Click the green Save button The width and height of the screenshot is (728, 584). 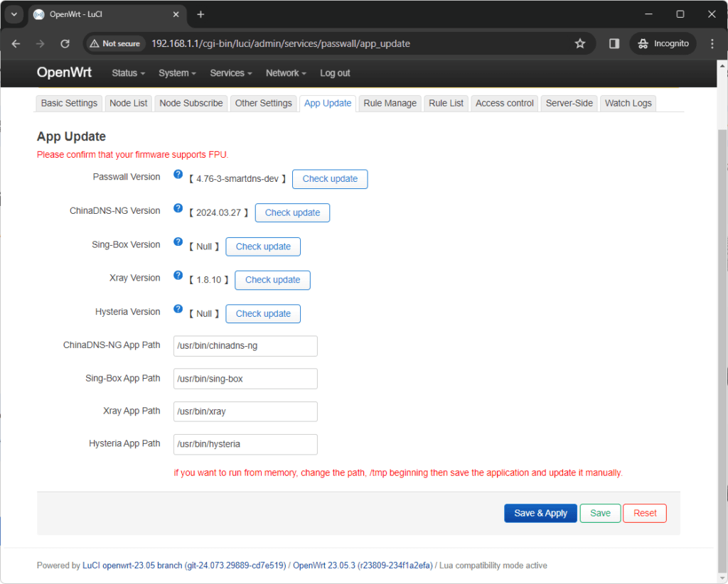[600, 514]
